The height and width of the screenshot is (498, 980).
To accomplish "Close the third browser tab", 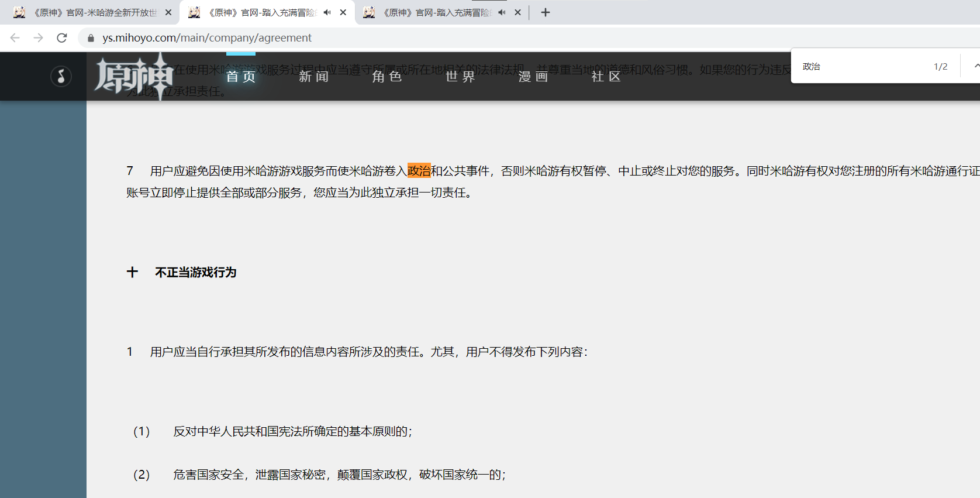I will pyautogui.click(x=517, y=12).
